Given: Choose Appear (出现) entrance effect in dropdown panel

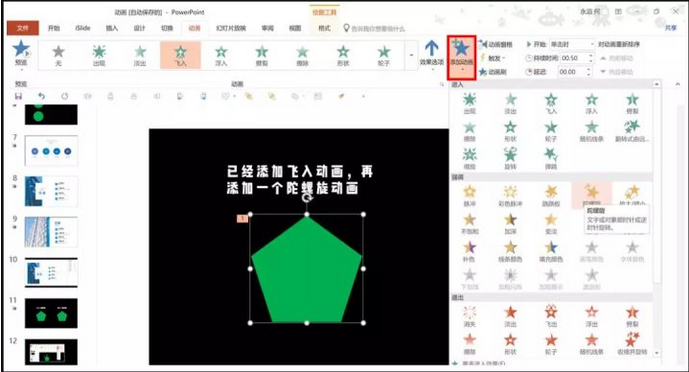Looking at the screenshot, I should (x=470, y=103).
